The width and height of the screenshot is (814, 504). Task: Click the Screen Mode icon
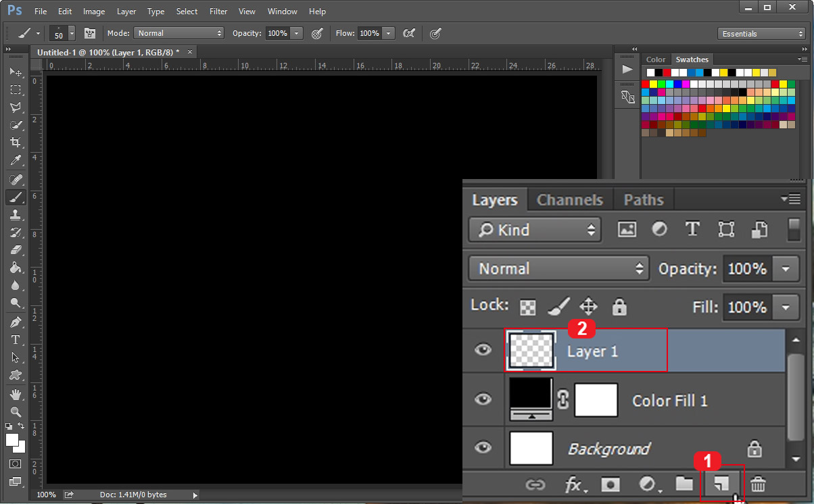[x=16, y=482]
